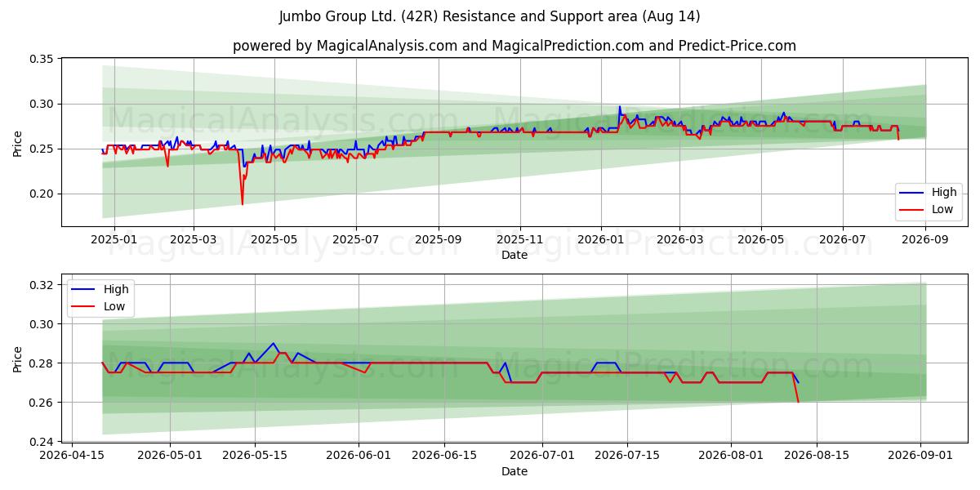The height and width of the screenshot is (490, 980).
Task: Click bottom chart '0.24' price tick
Action: 42,442
